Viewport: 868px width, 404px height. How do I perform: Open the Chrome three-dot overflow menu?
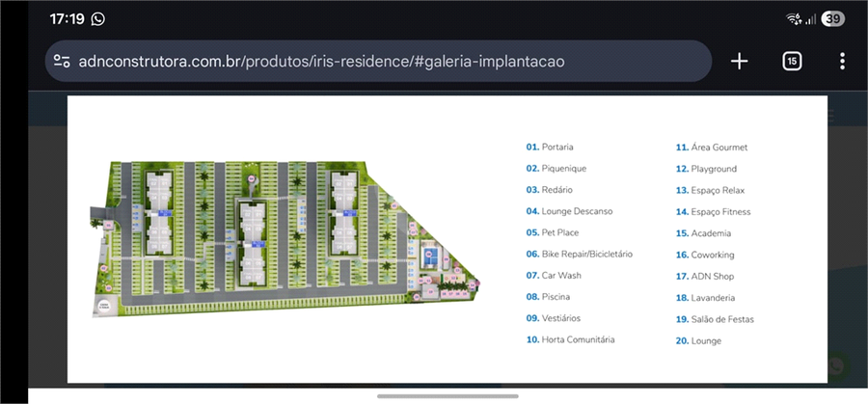click(x=842, y=61)
